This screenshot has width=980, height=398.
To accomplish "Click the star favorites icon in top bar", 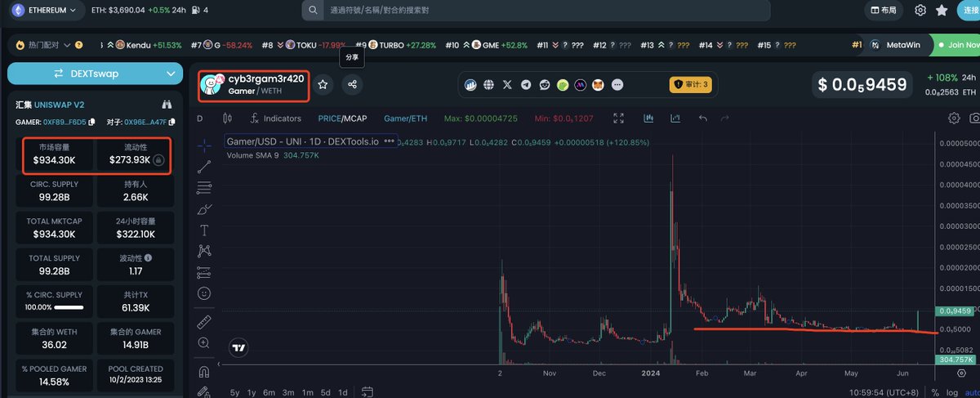I will coord(942,11).
